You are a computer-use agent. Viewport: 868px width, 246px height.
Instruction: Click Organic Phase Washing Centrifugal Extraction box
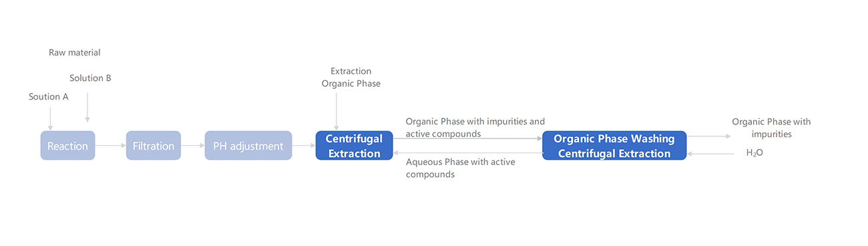pos(614,146)
